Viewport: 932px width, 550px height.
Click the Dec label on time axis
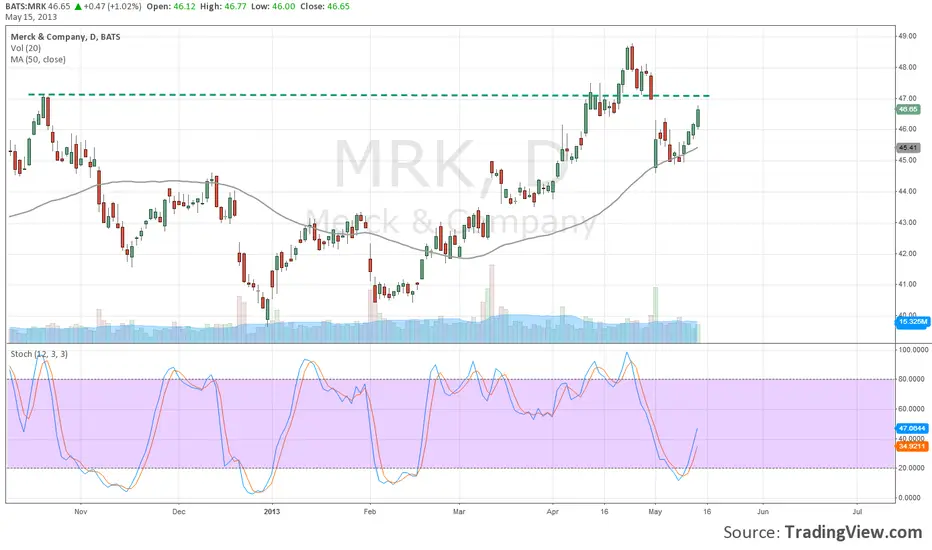(178, 511)
